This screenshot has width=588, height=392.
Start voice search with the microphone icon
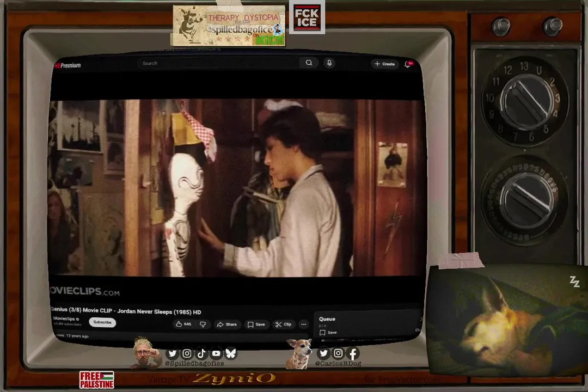329,63
